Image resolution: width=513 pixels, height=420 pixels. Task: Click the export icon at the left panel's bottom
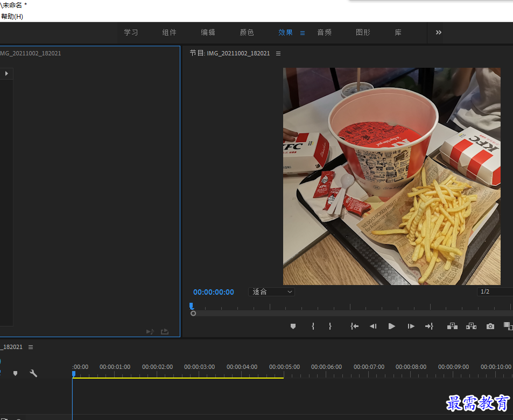coord(165,332)
